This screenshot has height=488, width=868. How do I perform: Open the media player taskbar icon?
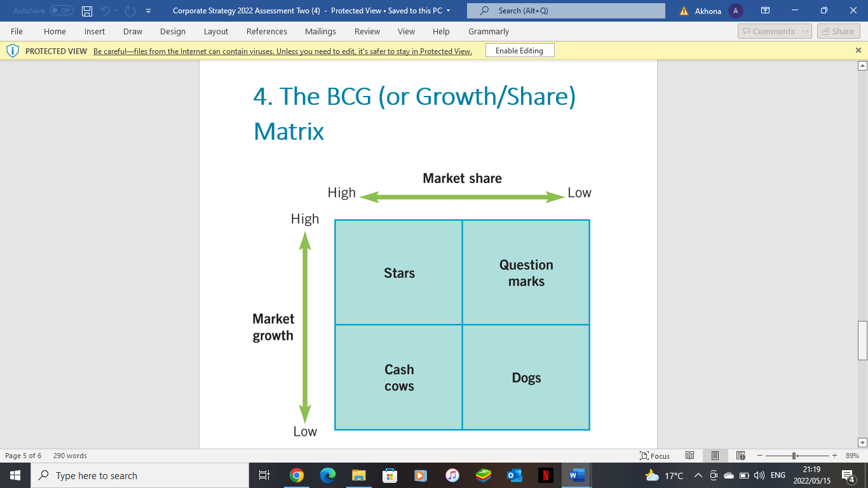421,475
